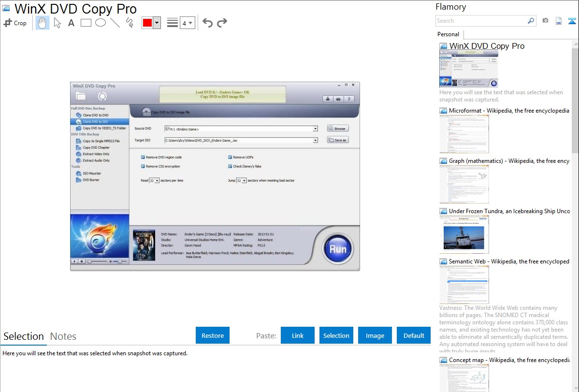Click the blue icon at Flamory header's end
Screen dimensions: 579x392
coord(572,21)
